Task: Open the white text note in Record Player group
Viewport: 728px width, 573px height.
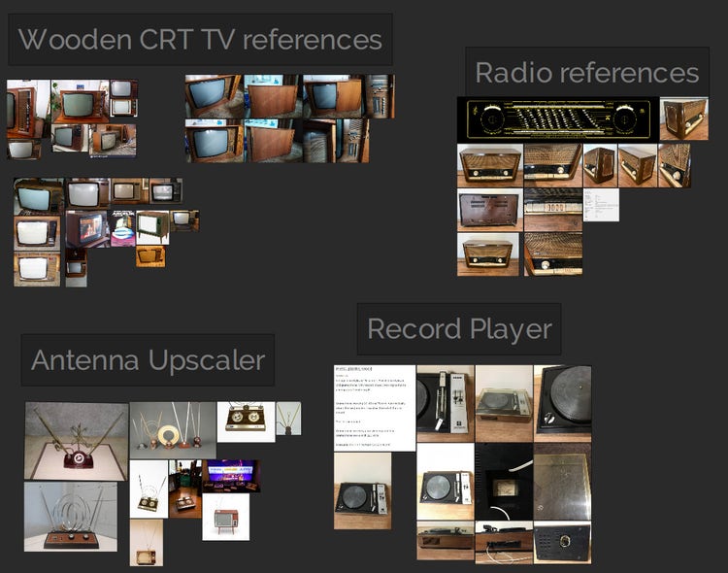Action: pos(375,408)
